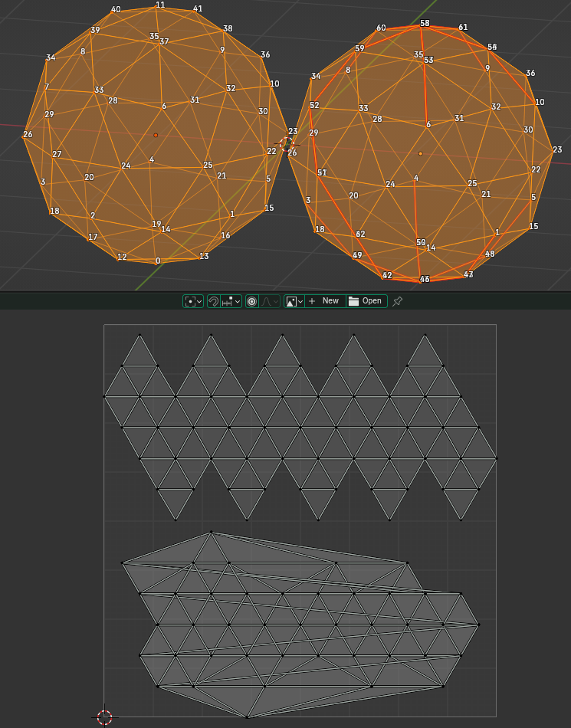Select vertex label 12 on left sphere
The image size is (571, 728).
tap(122, 257)
